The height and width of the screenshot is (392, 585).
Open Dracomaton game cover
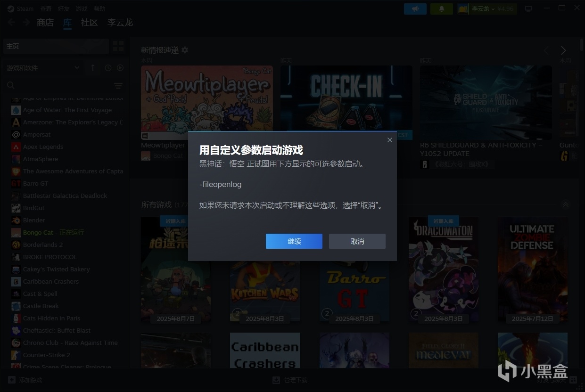(443, 269)
